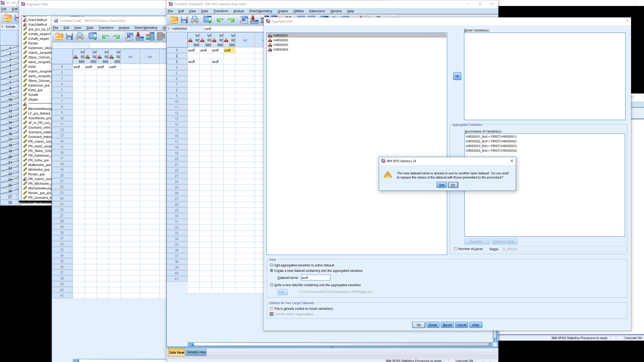Image resolution: width=644 pixels, height=362 pixels.
Task: Focus the Dataset name field containing asdf
Action: pyautogui.click(x=316, y=278)
